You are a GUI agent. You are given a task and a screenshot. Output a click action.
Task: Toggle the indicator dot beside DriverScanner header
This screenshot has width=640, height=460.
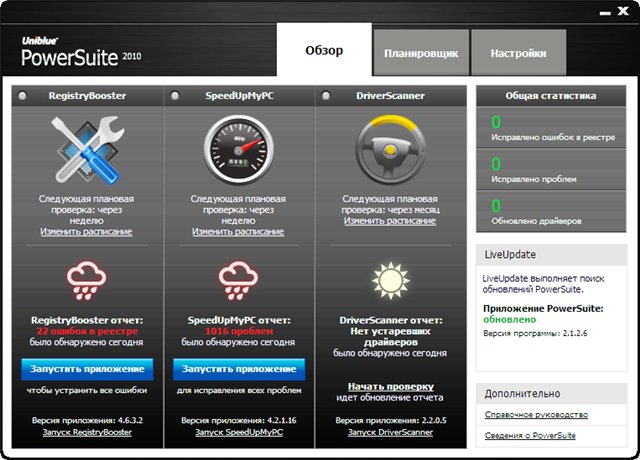pos(326,96)
